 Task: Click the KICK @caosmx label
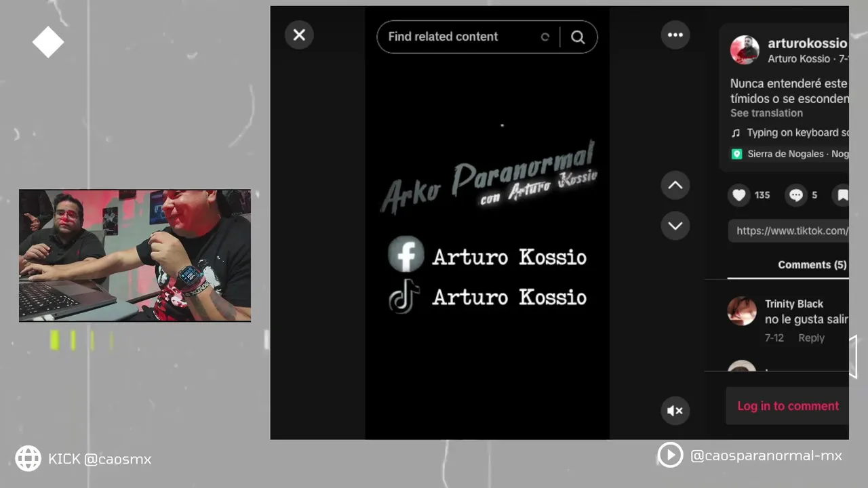[x=100, y=459]
